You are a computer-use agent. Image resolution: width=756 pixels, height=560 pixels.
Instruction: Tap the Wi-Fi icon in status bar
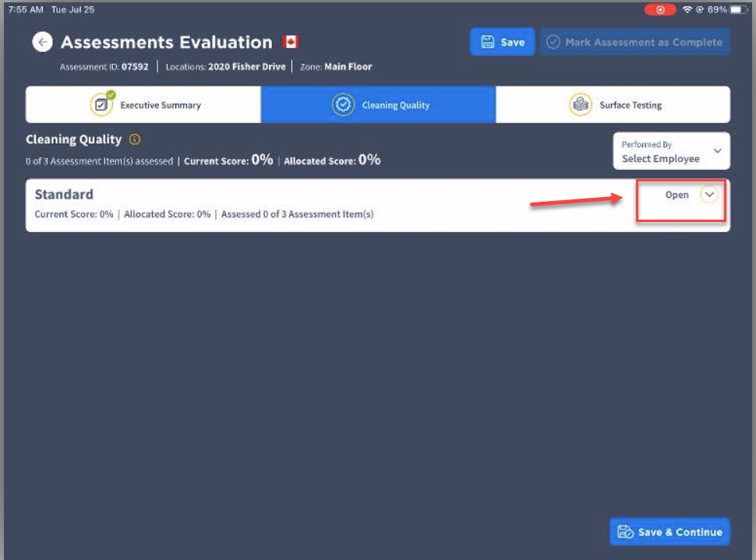click(x=687, y=9)
